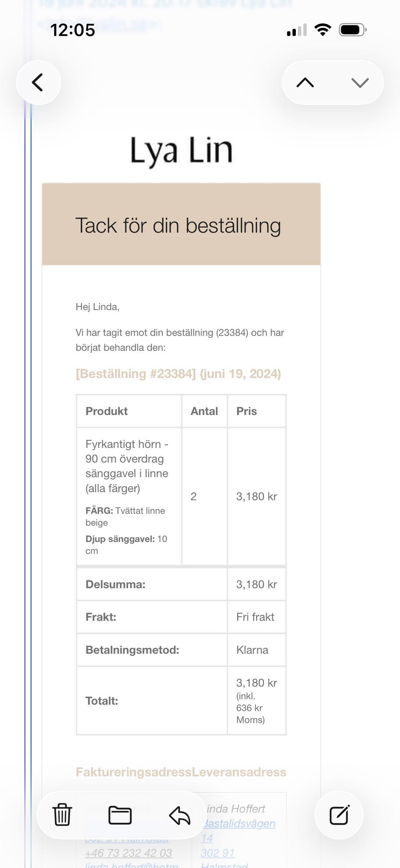Open the reply actions from the arrow icon

point(179,814)
